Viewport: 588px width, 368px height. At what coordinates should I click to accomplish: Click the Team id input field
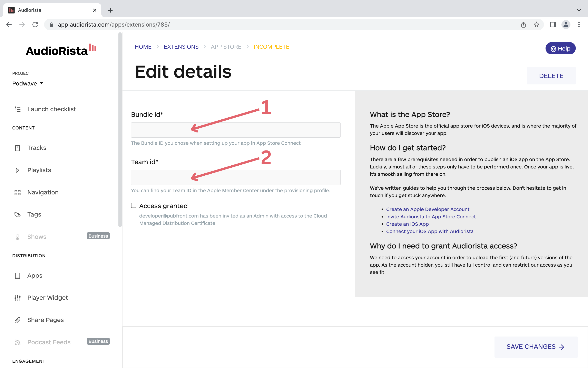(236, 177)
